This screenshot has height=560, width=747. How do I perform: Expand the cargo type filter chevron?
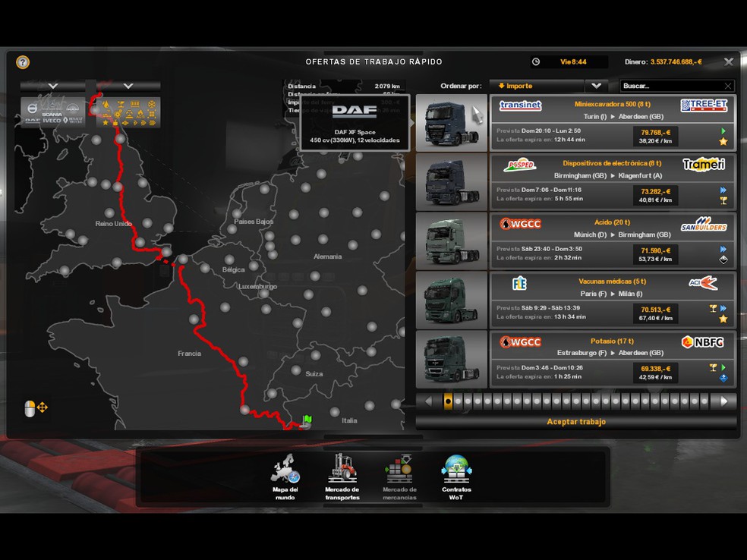click(x=128, y=87)
